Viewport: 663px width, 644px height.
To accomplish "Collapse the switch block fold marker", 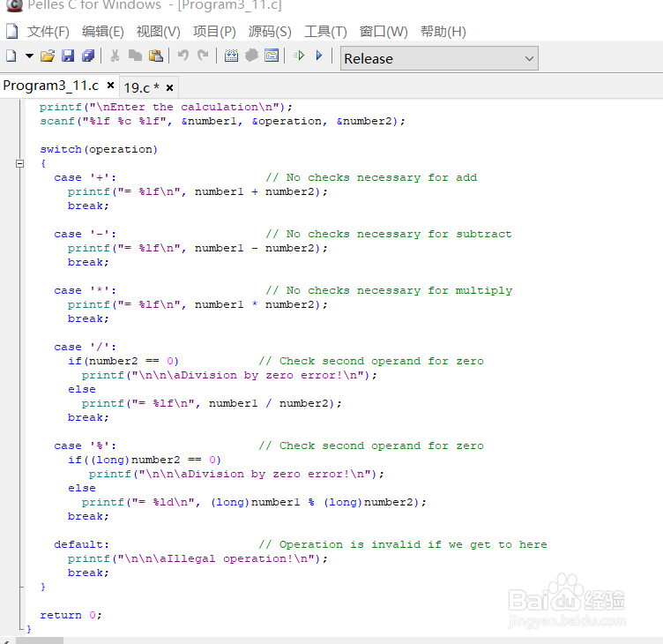I will pos(19,163).
